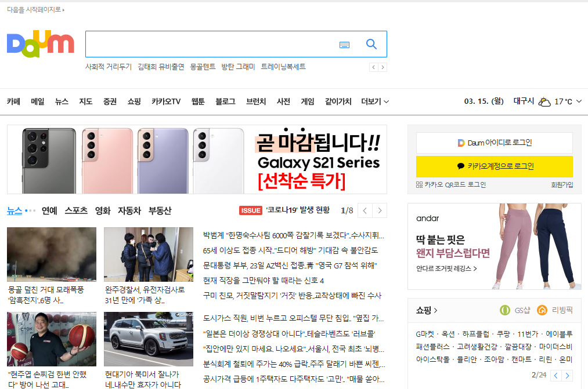
Task: Click the 11번가 shopping link
Action: tap(528, 334)
